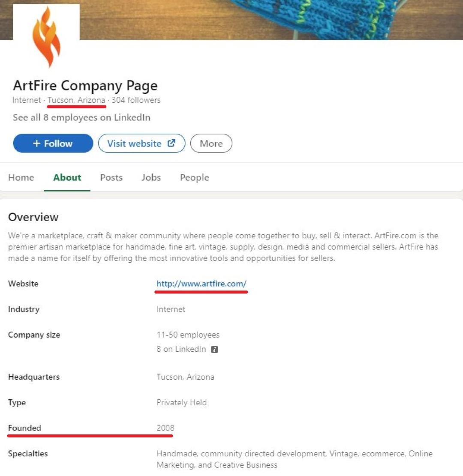Click the "ArtFire Company Page" title
463x476 pixels.
pyautogui.click(x=85, y=86)
